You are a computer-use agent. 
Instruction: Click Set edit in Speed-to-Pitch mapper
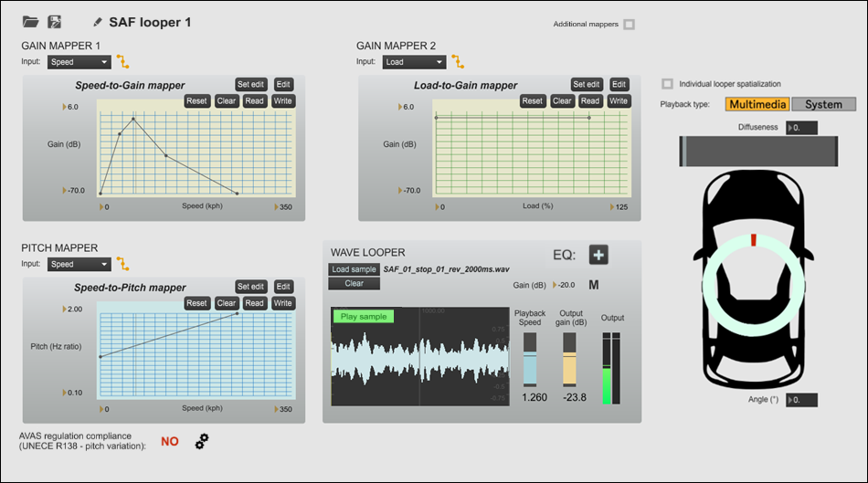point(250,287)
